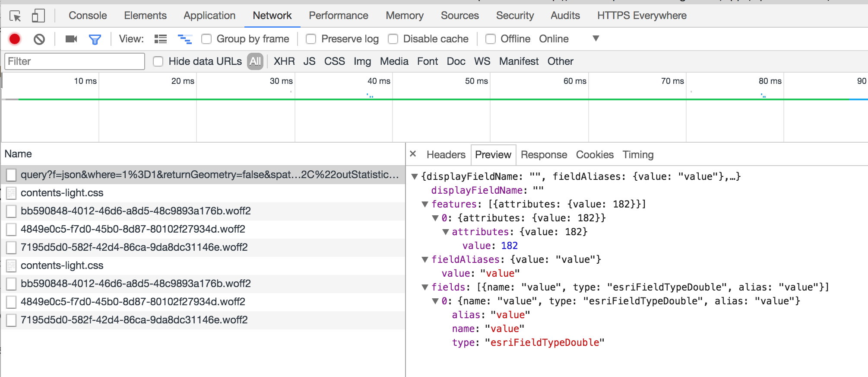Open the network throttling dropdown arrow
The height and width of the screenshot is (377, 868).
(596, 38)
